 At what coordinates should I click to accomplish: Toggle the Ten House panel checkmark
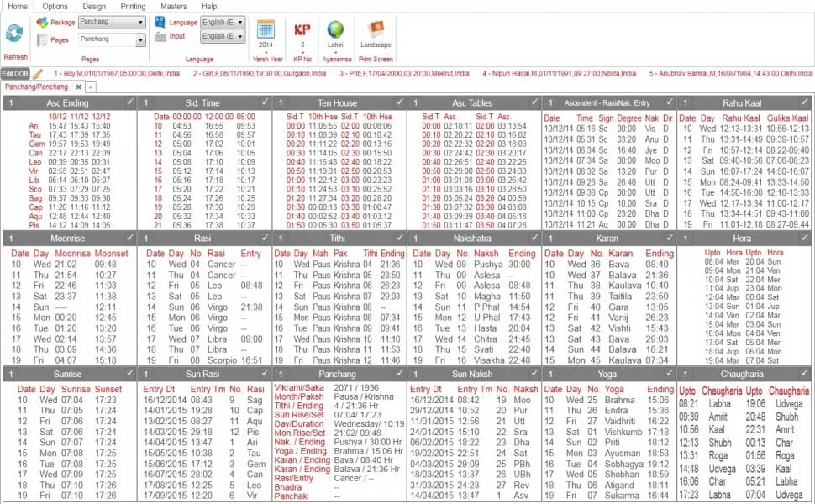tap(400, 102)
